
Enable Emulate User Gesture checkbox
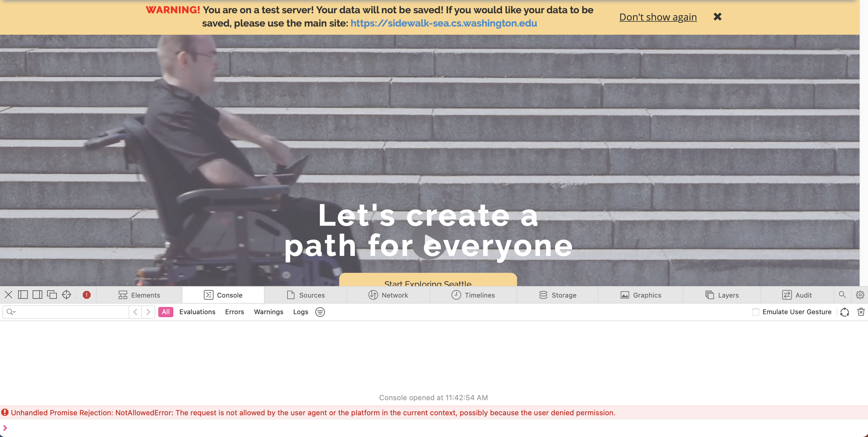coord(755,312)
